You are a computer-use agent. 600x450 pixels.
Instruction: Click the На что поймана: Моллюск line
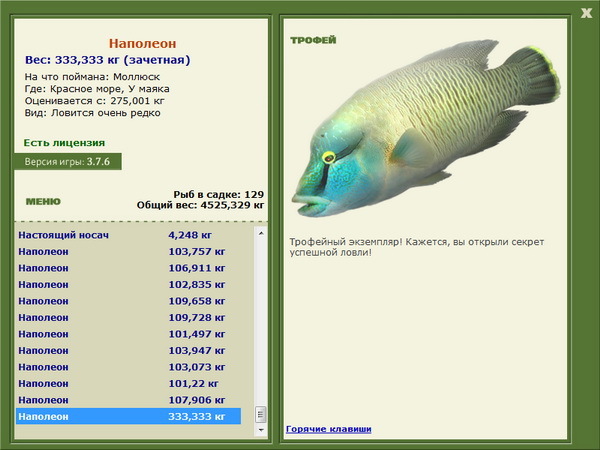pyautogui.click(x=92, y=77)
